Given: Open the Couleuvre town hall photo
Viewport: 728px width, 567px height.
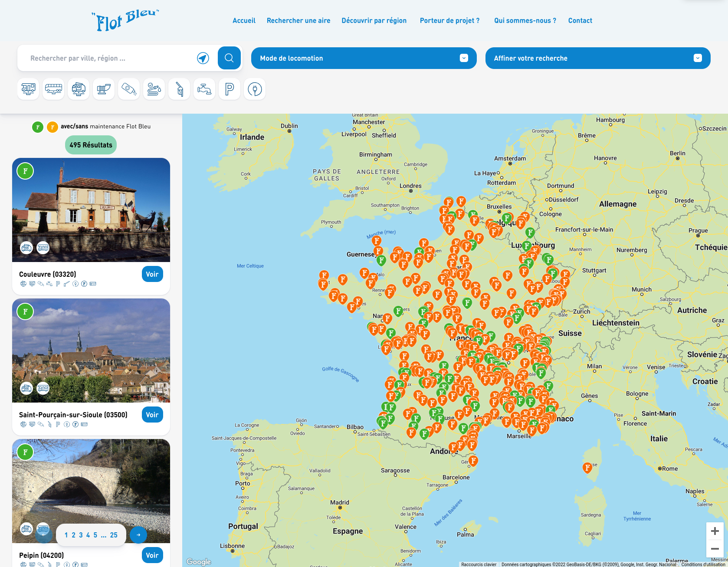Looking at the screenshot, I should pyautogui.click(x=91, y=210).
